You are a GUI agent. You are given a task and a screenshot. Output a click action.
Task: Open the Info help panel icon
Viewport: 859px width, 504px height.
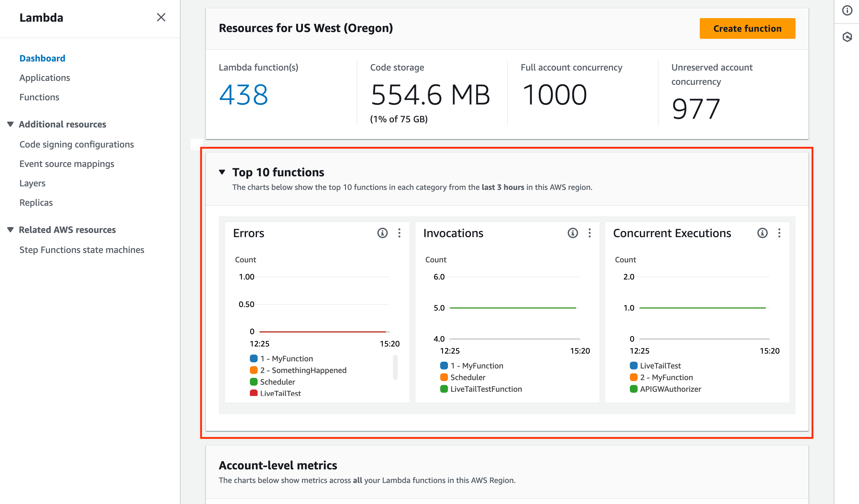(x=848, y=11)
